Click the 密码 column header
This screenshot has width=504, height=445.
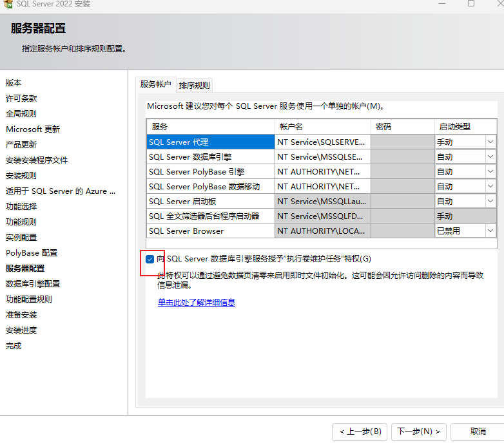coord(403,127)
